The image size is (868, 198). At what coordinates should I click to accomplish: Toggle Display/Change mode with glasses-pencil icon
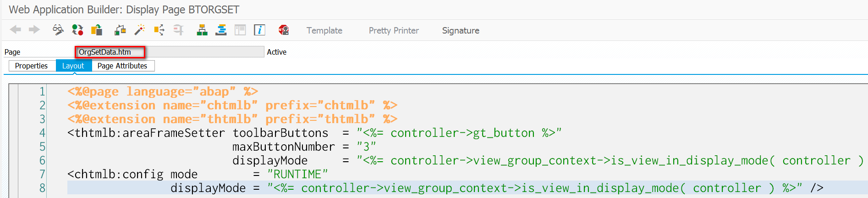pyautogui.click(x=58, y=30)
